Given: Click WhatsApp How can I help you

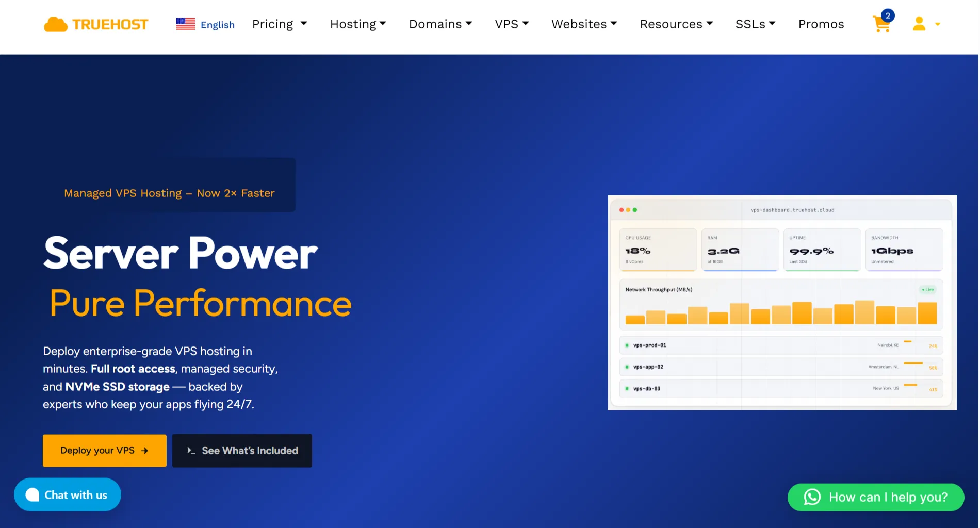Looking at the screenshot, I should 876,498.
